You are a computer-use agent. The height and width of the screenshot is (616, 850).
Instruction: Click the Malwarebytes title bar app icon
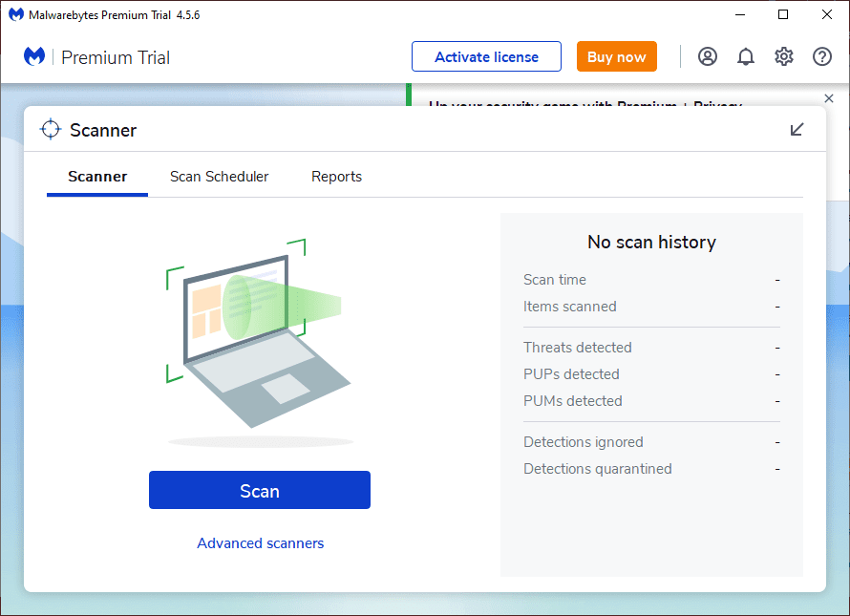click(x=16, y=14)
